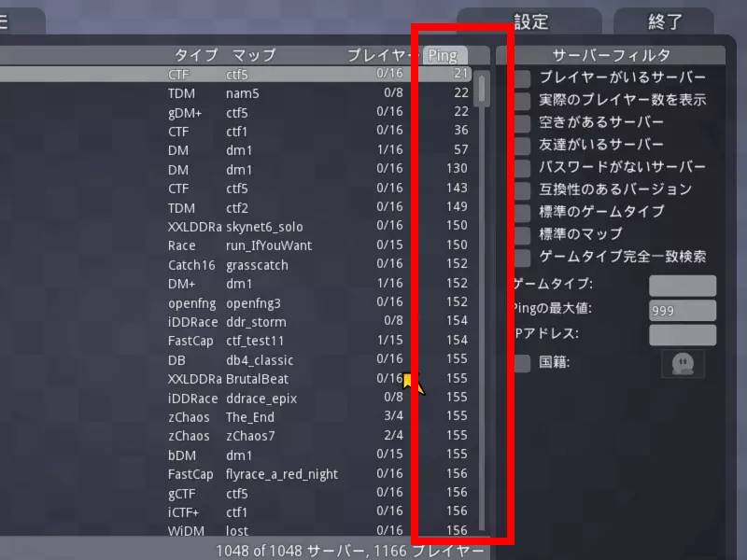
Task: Enable 友達がいるサーバー filter
Action: pyautogui.click(x=523, y=146)
